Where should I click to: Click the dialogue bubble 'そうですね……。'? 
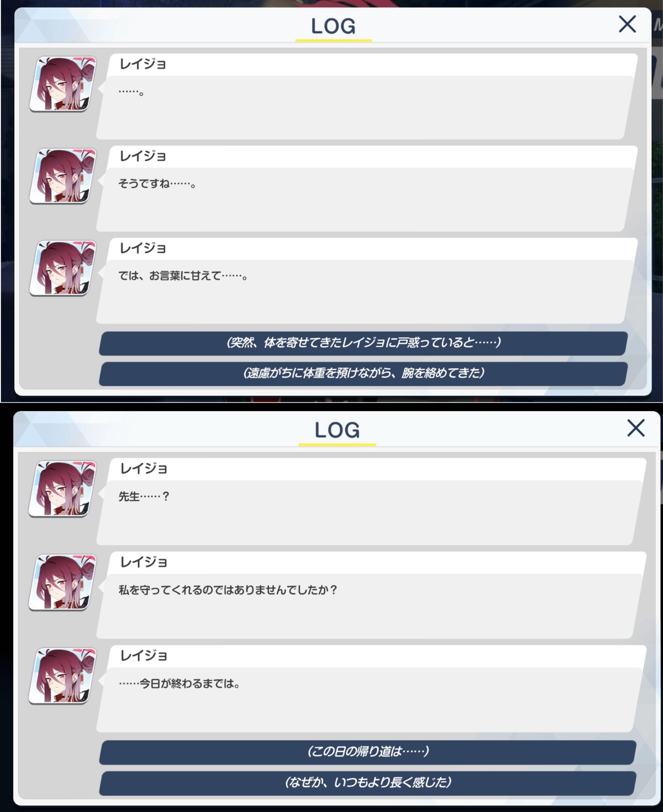click(x=365, y=199)
